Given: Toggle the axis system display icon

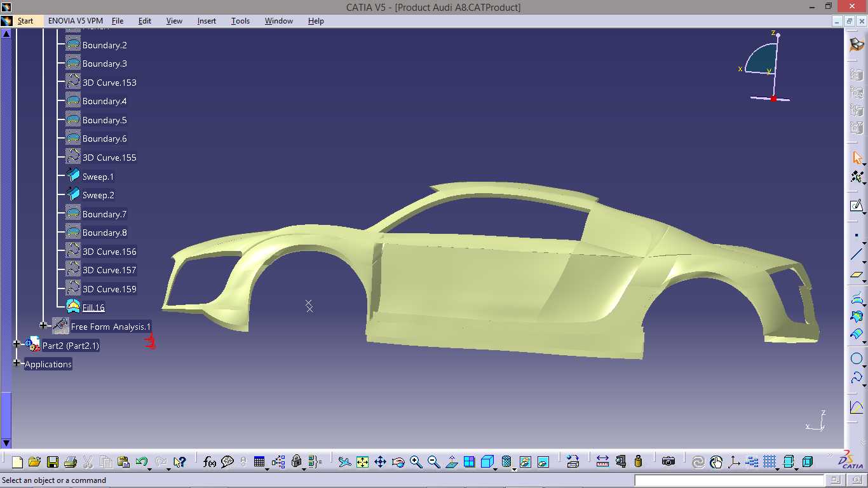Looking at the screenshot, I should point(734,462).
